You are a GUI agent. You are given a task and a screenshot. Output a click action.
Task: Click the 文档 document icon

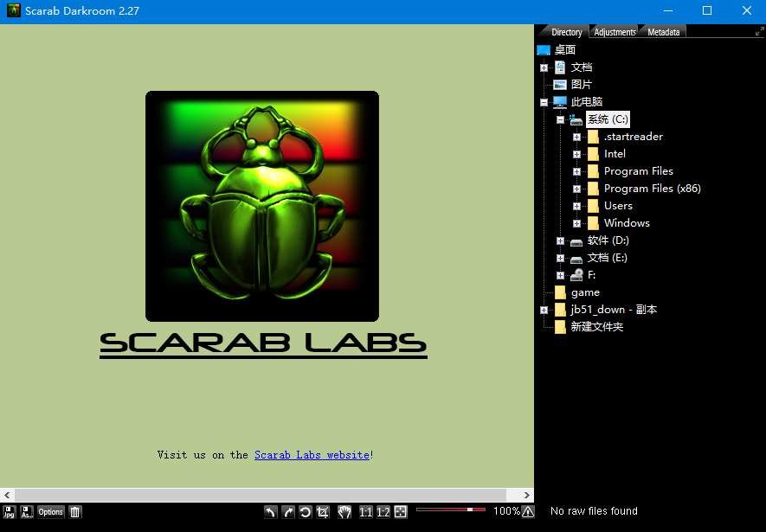click(560, 67)
